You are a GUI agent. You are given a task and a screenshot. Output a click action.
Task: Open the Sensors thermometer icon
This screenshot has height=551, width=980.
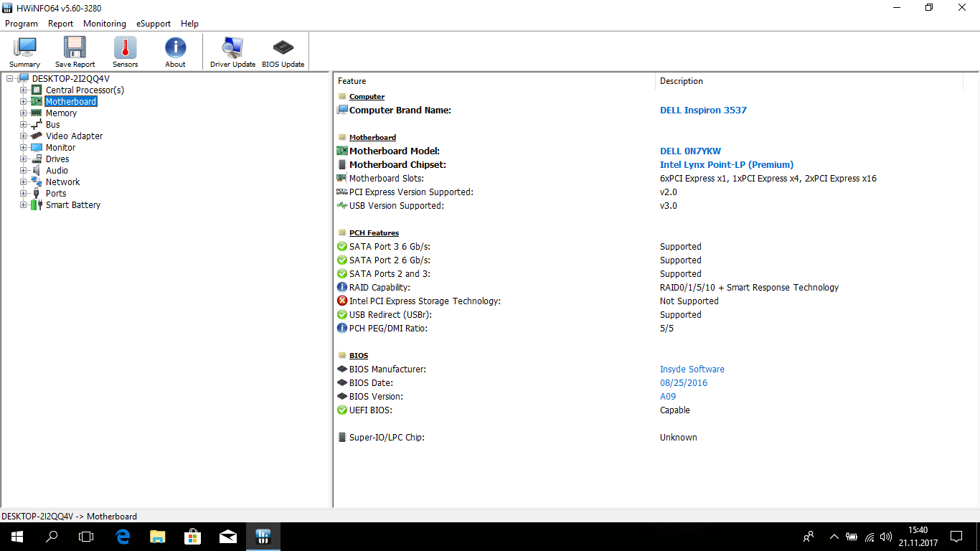[125, 47]
